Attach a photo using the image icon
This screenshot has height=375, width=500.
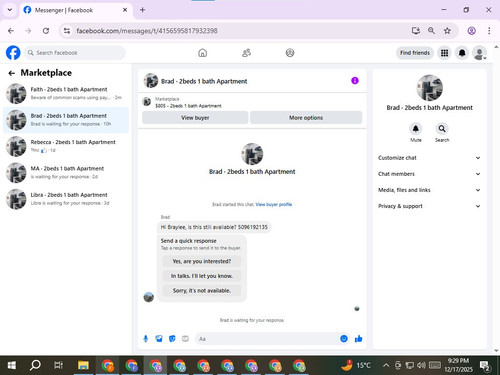[x=159, y=339]
